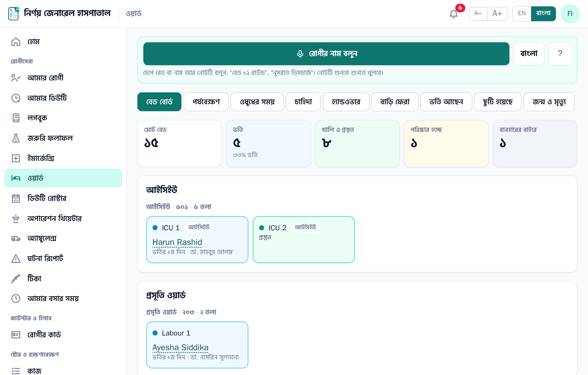Open আমার রোগী patient icon
This screenshot has width=588, height=375.
16,78
